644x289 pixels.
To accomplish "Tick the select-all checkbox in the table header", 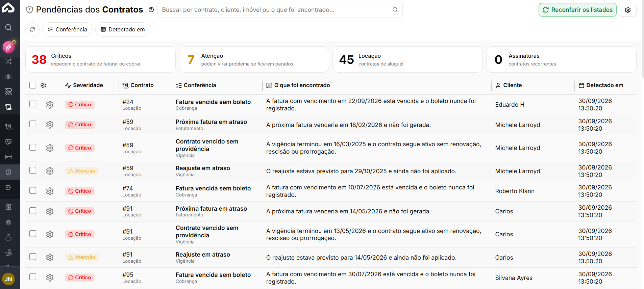I will pos(33,85).
